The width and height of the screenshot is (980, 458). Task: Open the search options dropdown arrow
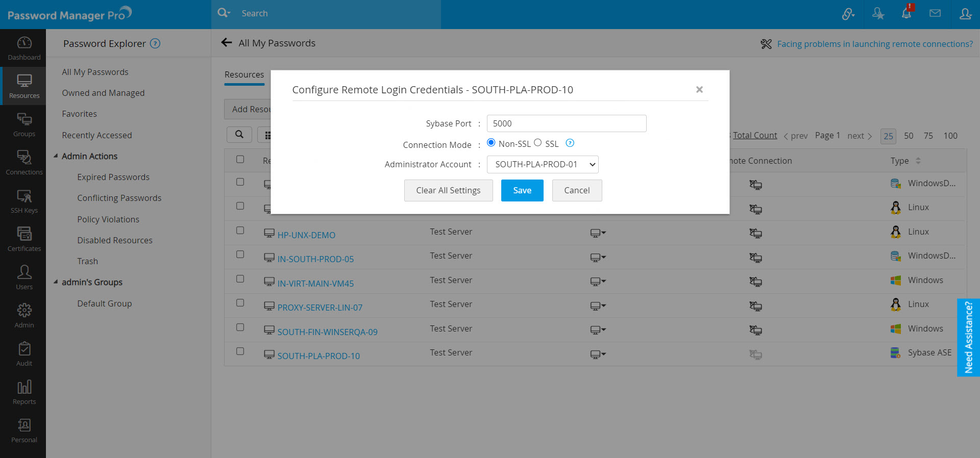point(229,13)
